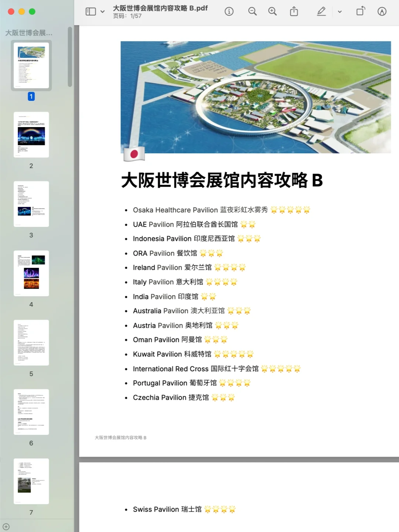Open the sidebar view options chevron

tap(103, 12)
